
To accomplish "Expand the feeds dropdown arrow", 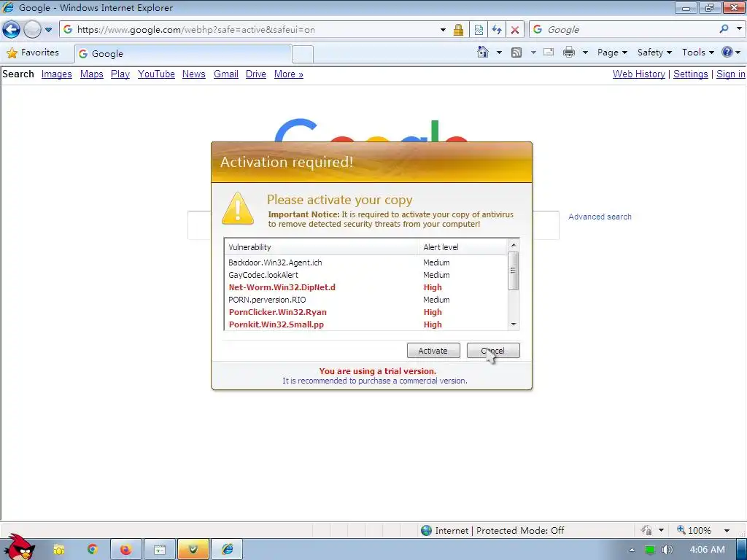I will coord(533,52).
